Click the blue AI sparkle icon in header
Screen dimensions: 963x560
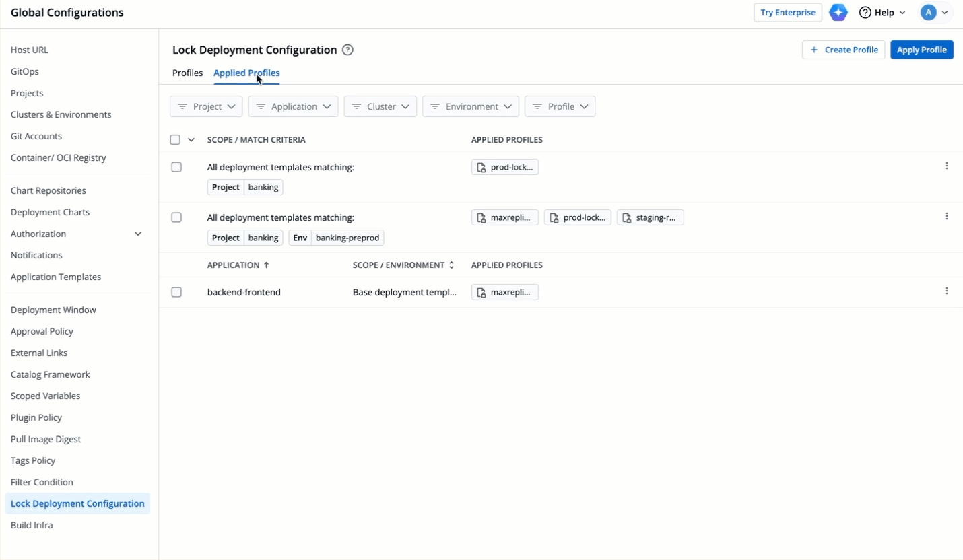(x=838, y=13)
